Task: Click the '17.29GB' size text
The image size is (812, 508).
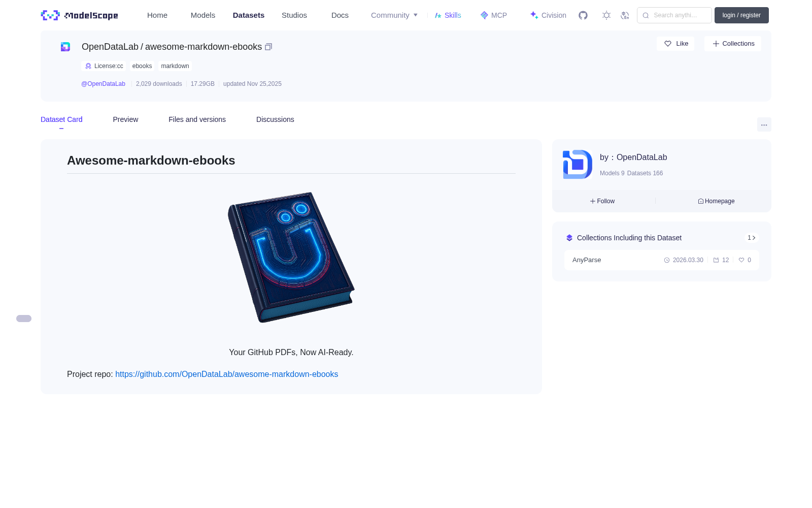Action: 202,84
